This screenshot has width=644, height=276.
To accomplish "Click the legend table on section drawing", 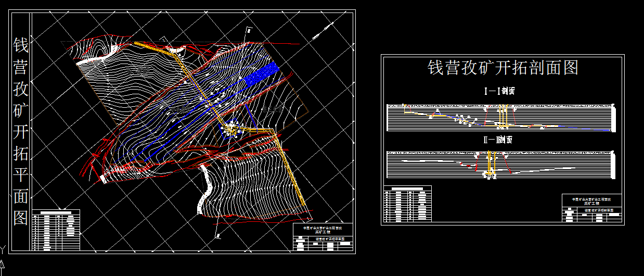I will click(x=407, y=204).
